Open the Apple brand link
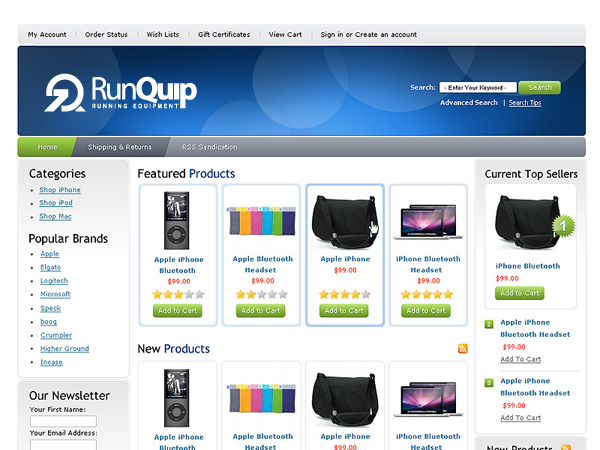The height and width of the screenshot is (450, 600). tap(50, 254)
